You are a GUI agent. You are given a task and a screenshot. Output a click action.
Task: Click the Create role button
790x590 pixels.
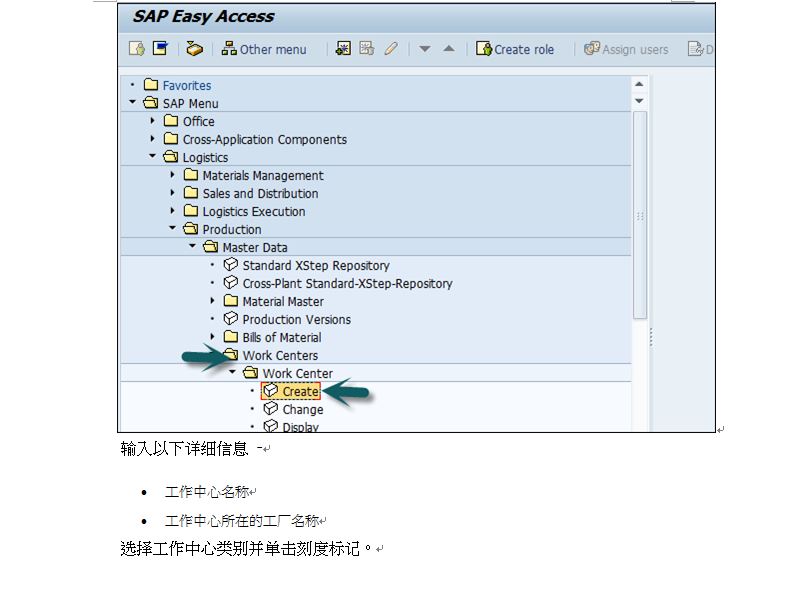515,49
